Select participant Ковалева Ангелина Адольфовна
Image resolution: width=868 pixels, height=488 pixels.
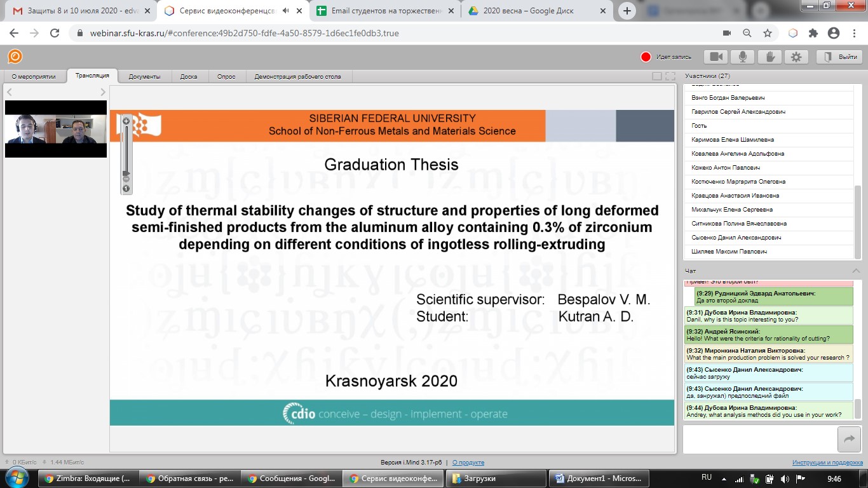pos(768,154)
